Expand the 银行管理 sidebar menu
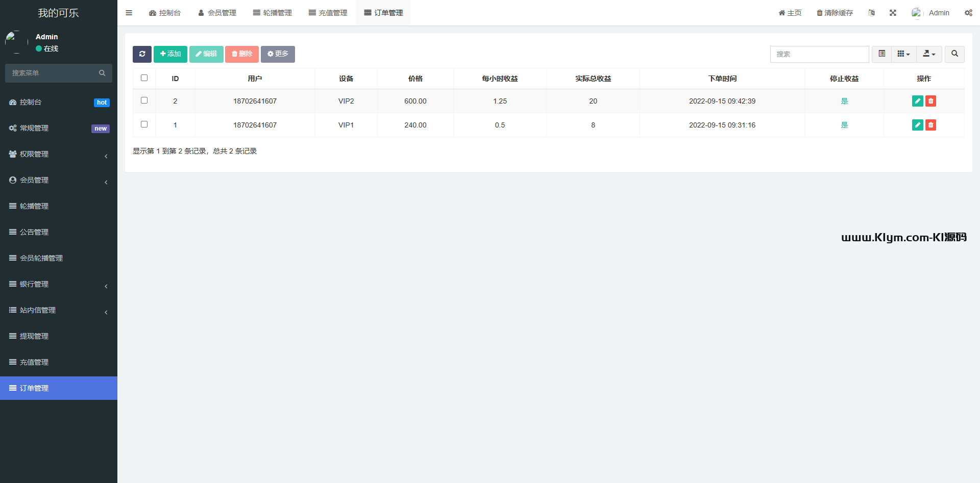Screen dimensions: 980x483 [x=59, y=284]
